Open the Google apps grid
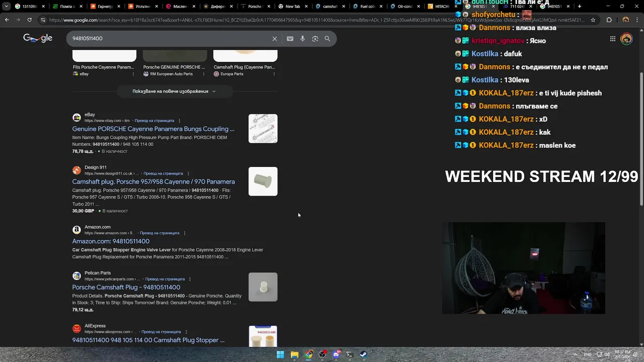 [x=613, y=39]
